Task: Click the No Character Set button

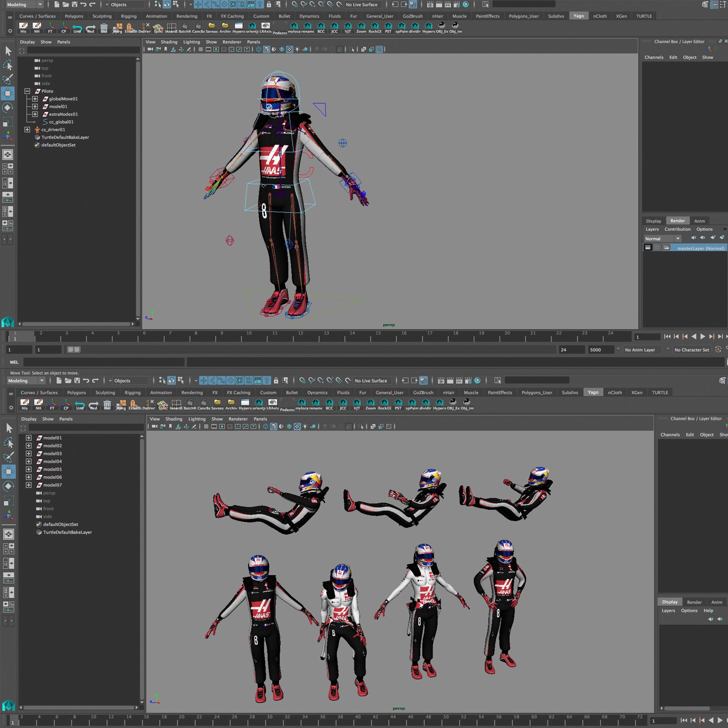Action: pyautogui.click(x=691, y=350)
